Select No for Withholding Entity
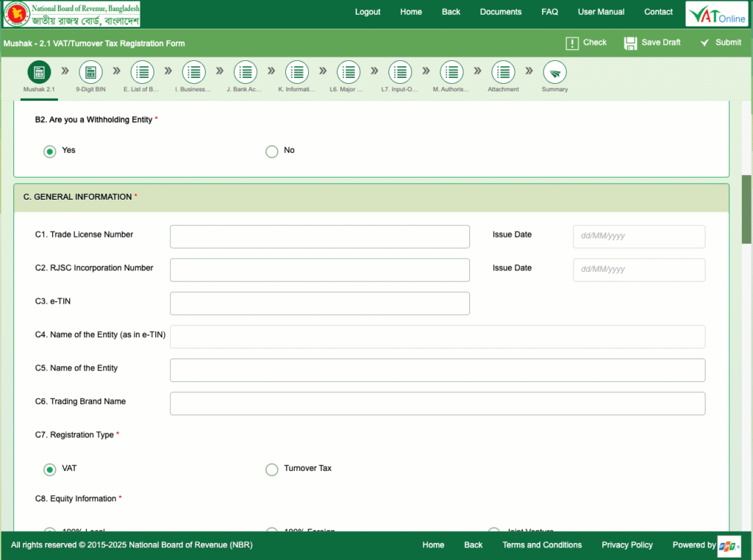This screenshot has width=753, height=560. point(272,151)
